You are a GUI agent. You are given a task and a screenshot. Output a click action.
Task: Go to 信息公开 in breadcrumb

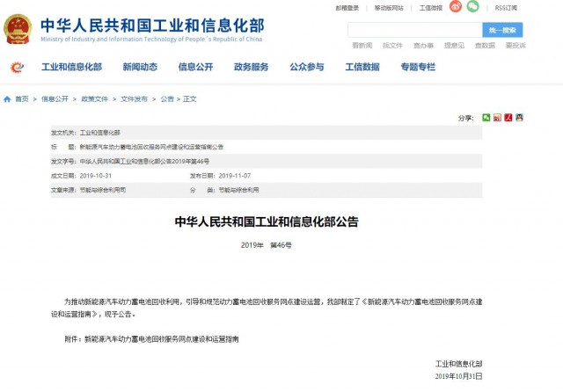tap(55, 99)
